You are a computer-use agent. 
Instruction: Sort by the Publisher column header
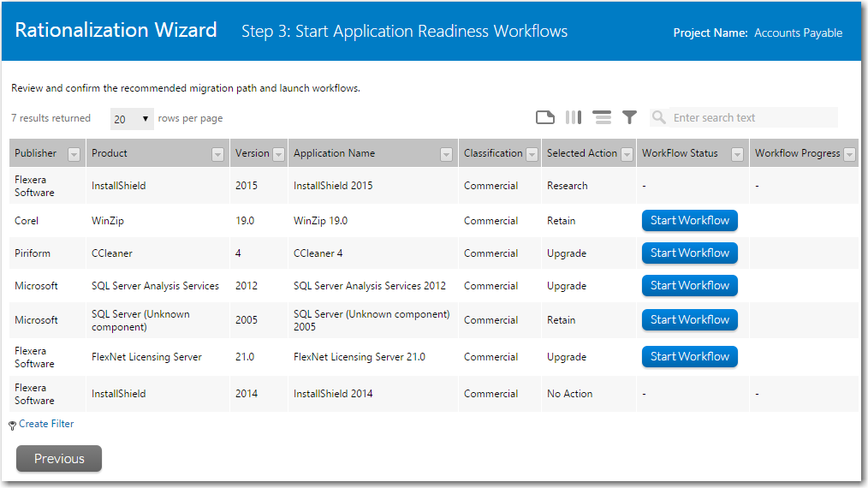[x=35, y=153]
